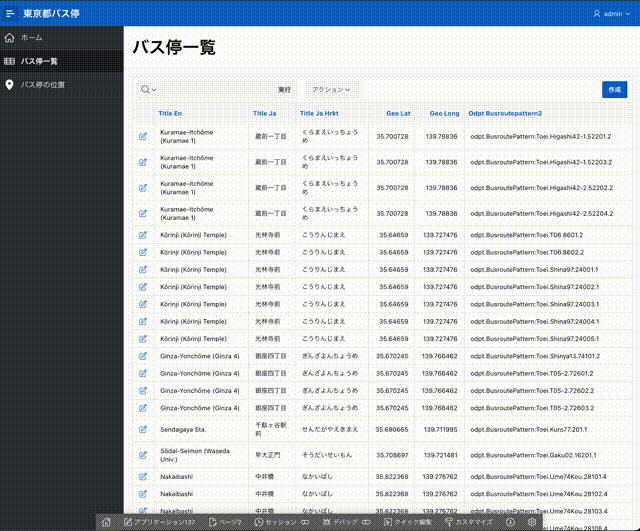Click the latitude value 35.680665
Screen dimensions: 640x531
[x=392, y=429]
